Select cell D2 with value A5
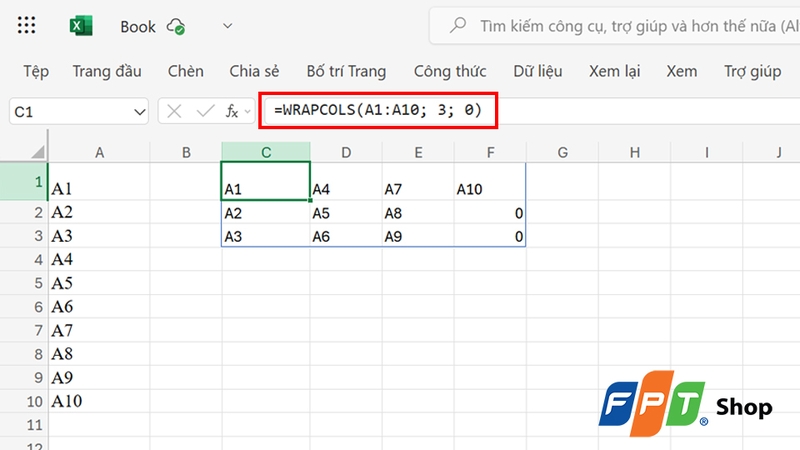Image resolution: width=800 pixels, height=450 pixels. pyautogui.click(x=346, y=213)
